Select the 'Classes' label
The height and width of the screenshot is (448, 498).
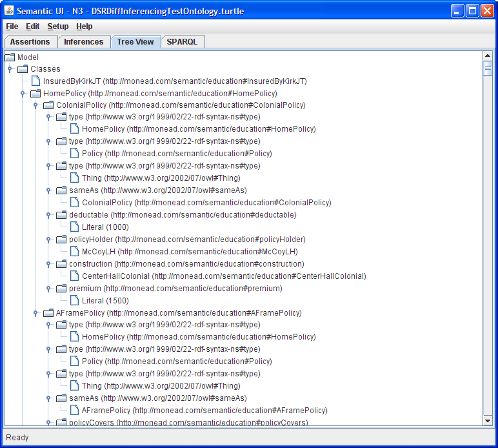(x=45, y=69)
